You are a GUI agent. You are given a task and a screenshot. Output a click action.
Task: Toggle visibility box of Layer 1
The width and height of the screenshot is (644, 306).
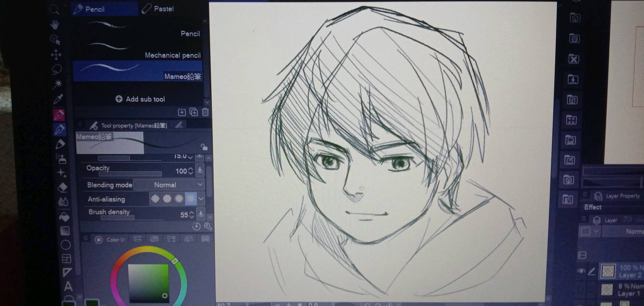580,290
